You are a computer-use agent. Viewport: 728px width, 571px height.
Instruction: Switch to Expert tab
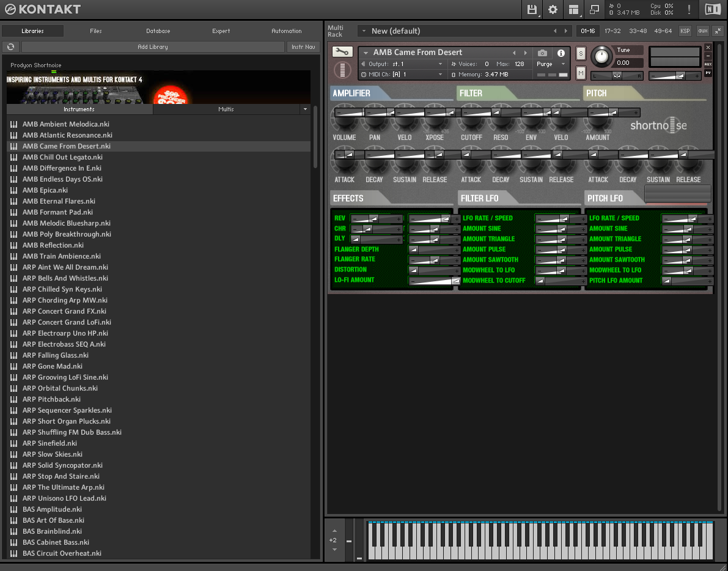221,31
